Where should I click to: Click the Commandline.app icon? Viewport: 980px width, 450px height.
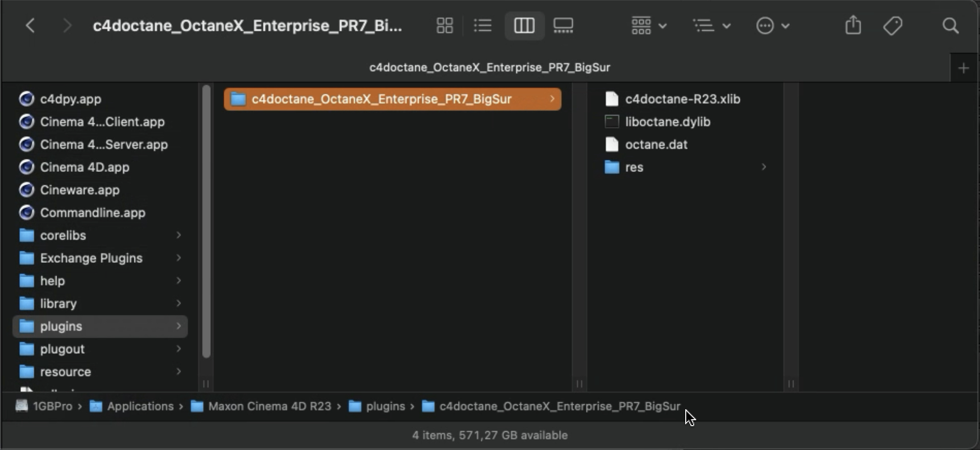click(x=26, y=213)
